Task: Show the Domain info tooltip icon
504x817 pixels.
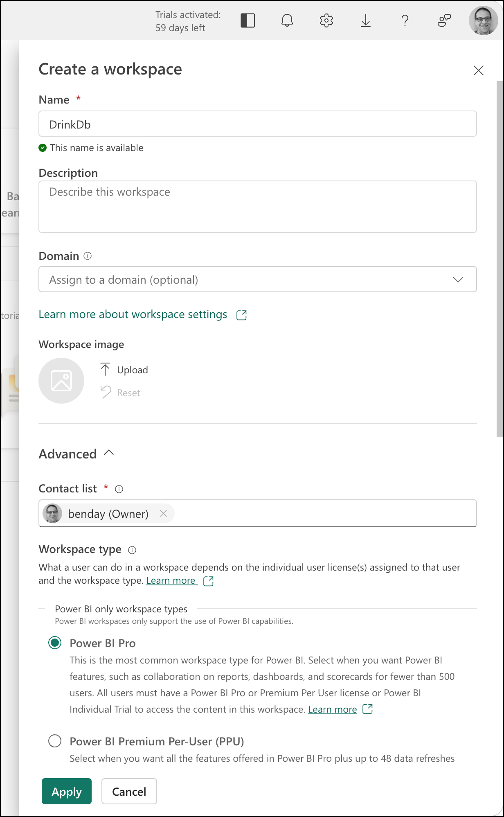Action: (88, 256)
